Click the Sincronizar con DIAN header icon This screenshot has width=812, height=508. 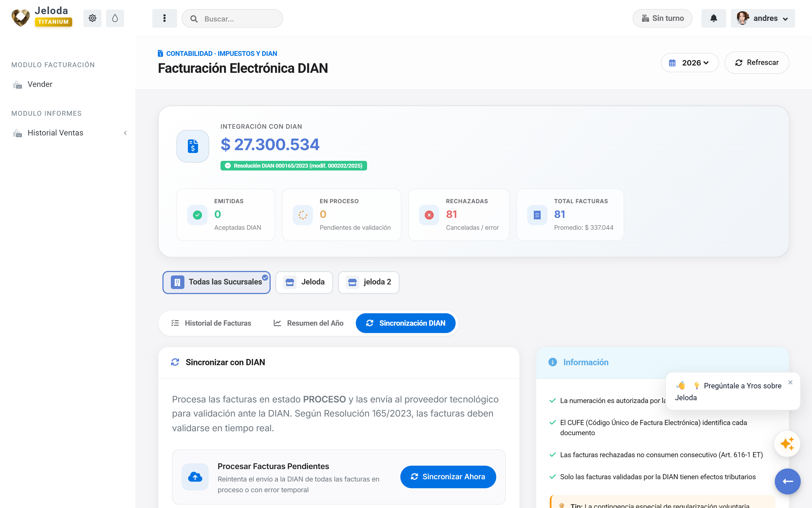[175, 362]
